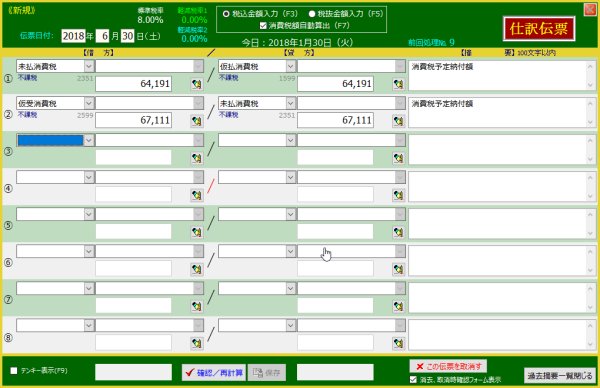
Task: Open calculator icon for row 4 debit amount
Action: click(x=197, y=195)
